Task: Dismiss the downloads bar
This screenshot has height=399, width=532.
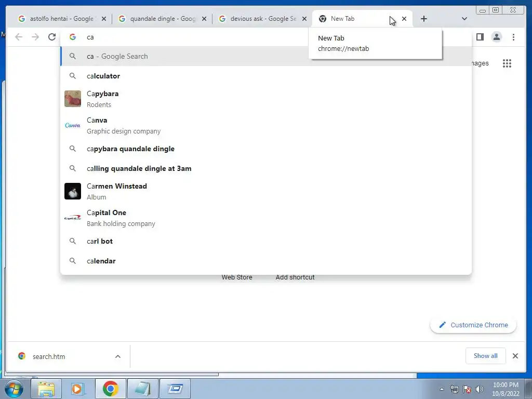Action: tap(515, 355)
